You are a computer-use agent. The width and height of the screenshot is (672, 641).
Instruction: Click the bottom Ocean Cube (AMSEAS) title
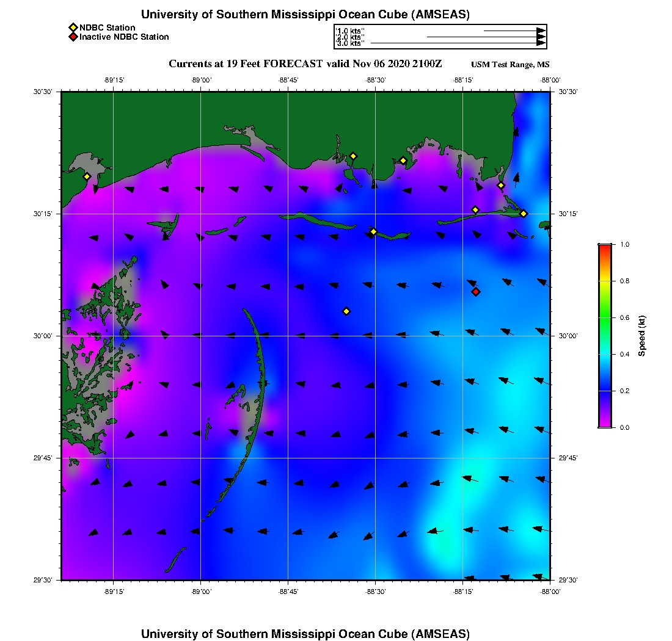pos(305,634)
